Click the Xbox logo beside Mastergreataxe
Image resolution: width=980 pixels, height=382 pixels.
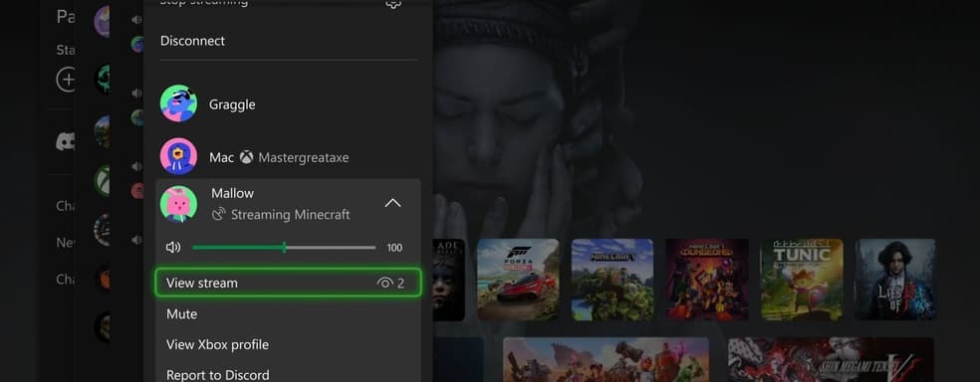coord(247,157)
